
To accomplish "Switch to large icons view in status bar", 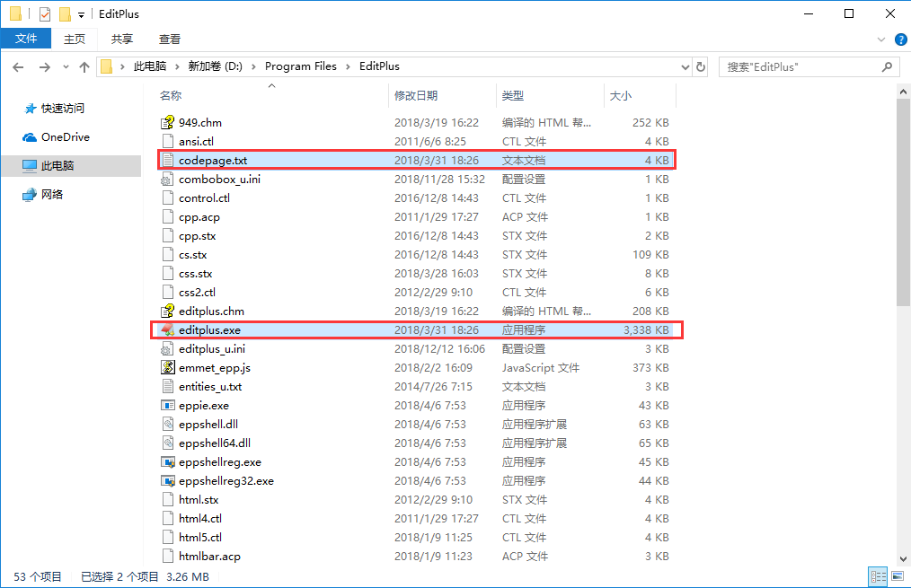I will click(x=898, y=576).
